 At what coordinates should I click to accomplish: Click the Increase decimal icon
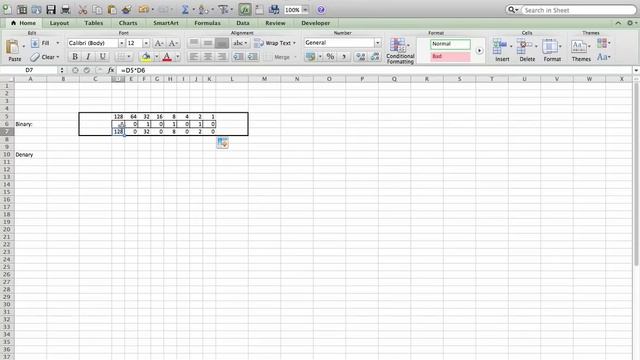click(360, 56)
